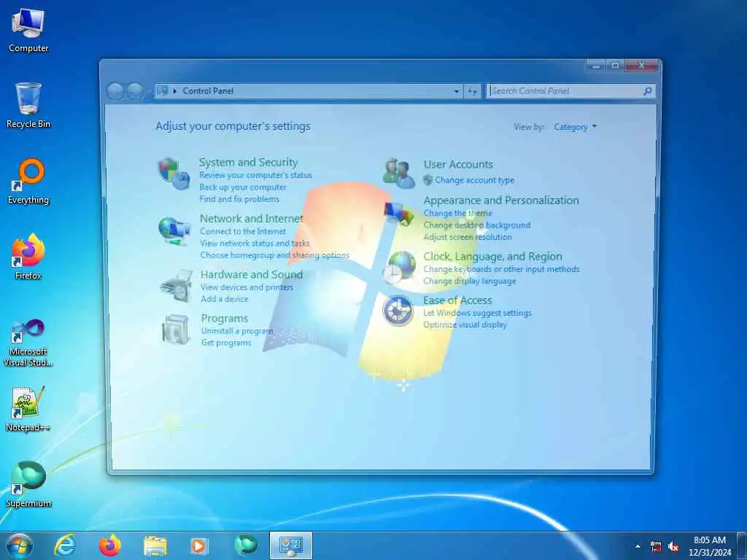
Task: Click Uninstall a program
Action: [x=237, y=331]
